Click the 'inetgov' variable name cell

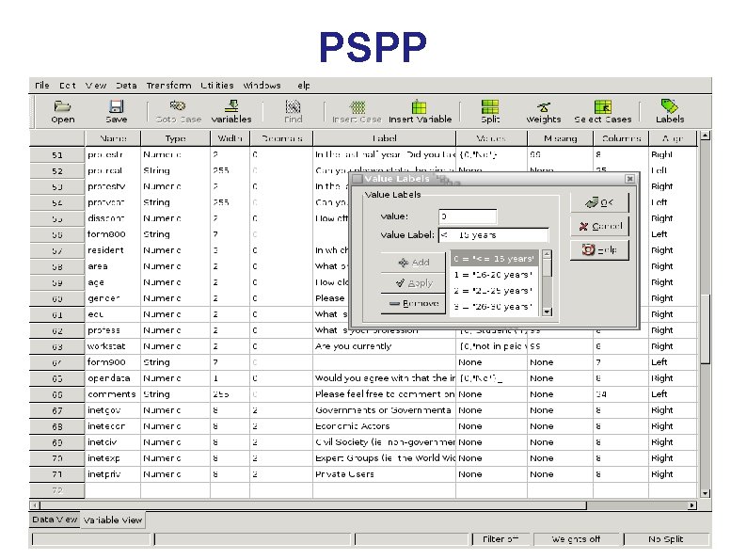click(113, 409)
